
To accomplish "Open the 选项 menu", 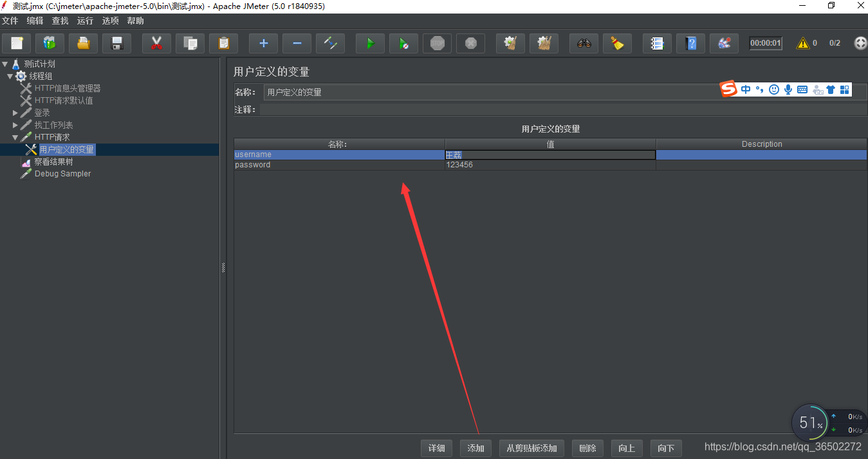I will [x=110, y=21].
